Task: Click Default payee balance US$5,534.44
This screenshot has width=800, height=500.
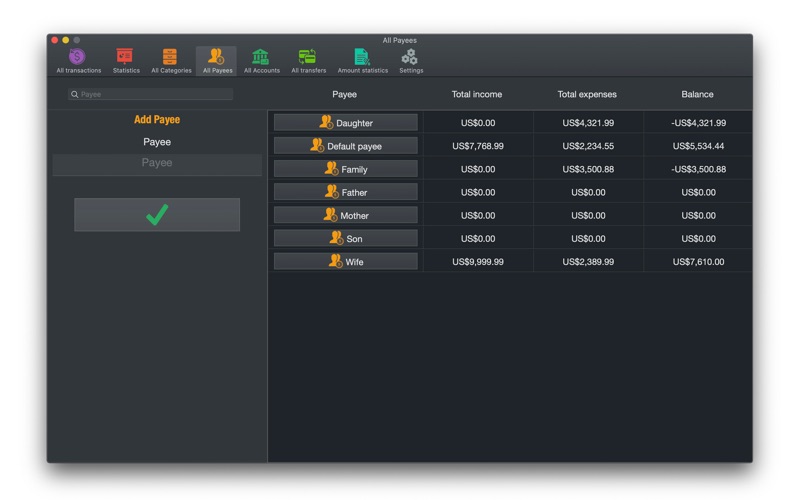Action: [x=698, y=146]
